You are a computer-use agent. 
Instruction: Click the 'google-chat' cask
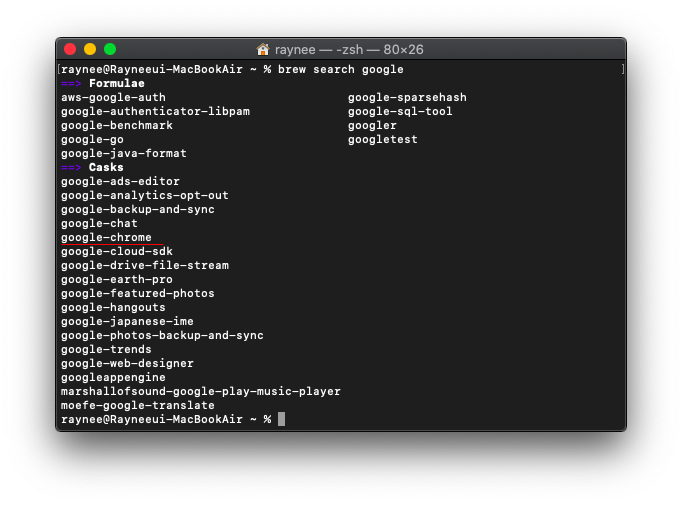[x=99, y=224]
